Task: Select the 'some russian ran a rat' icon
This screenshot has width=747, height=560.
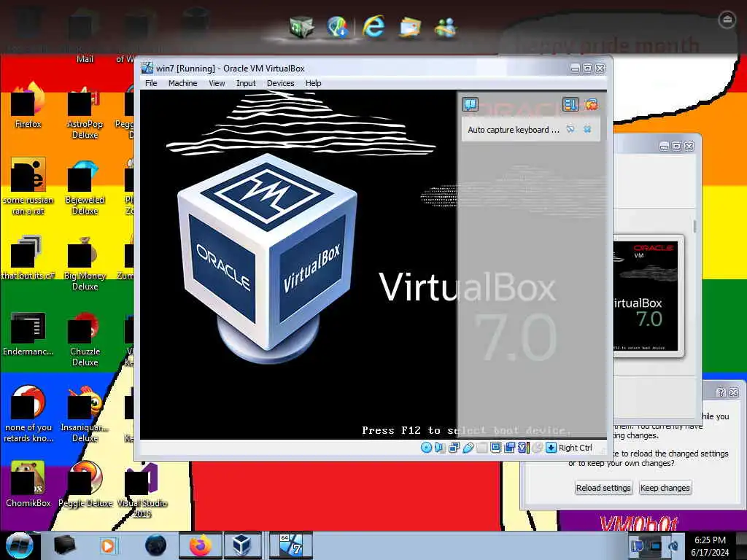Action: click(x=28, y=187)
